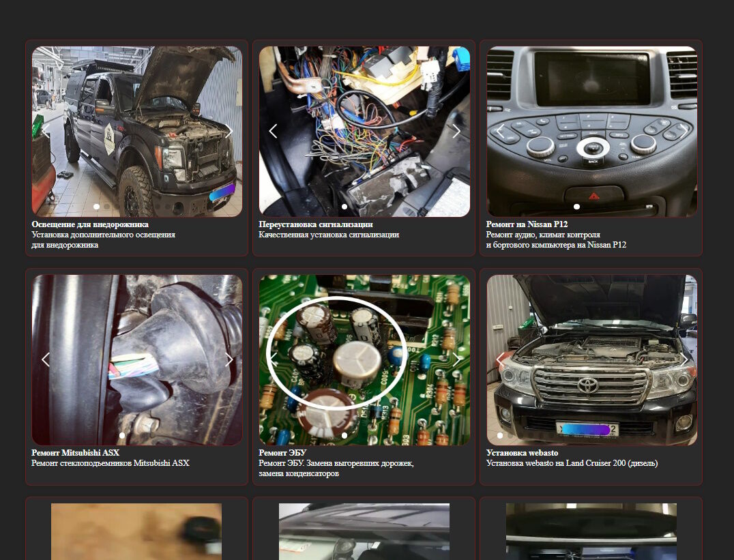734x560 pixels.
Task: Click the title Ремонт на Nissan P12
Action: 527,224
